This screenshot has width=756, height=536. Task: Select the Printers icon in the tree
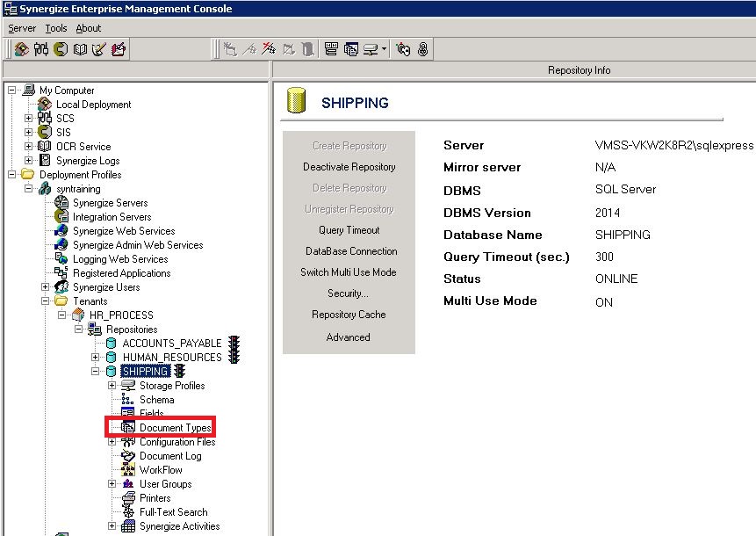click(x=128, y=498)
